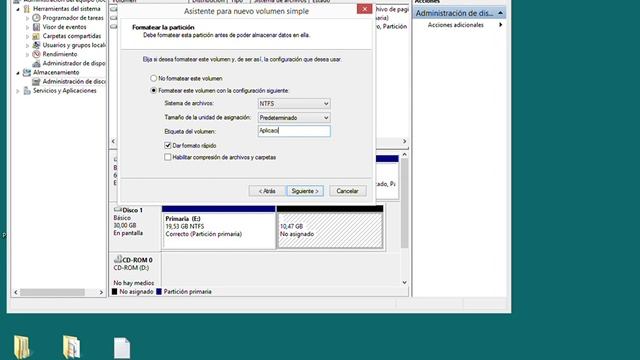640x360 pixels.
Task: Select No formatear este volumen option
Action: pos(153,78)
